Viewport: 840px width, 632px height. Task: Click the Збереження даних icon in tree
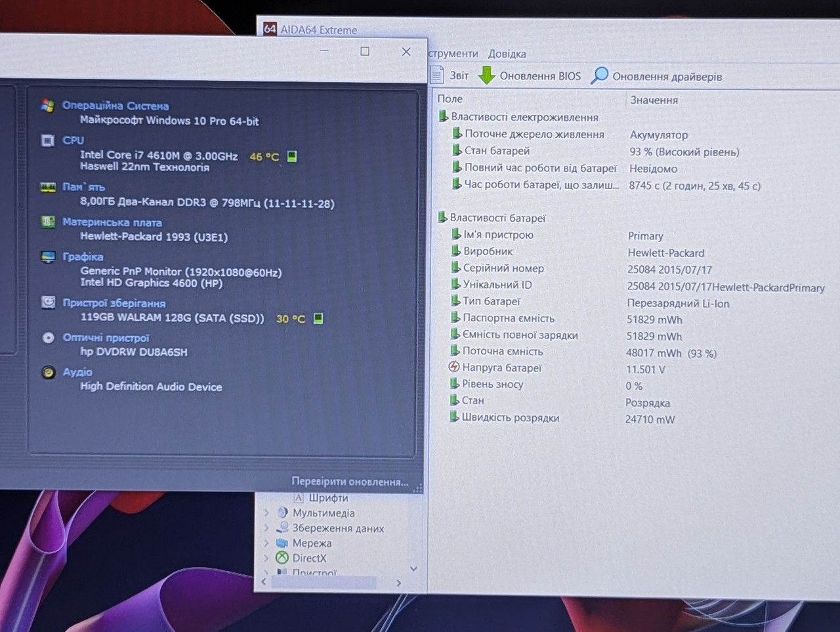tap(283, 528)
